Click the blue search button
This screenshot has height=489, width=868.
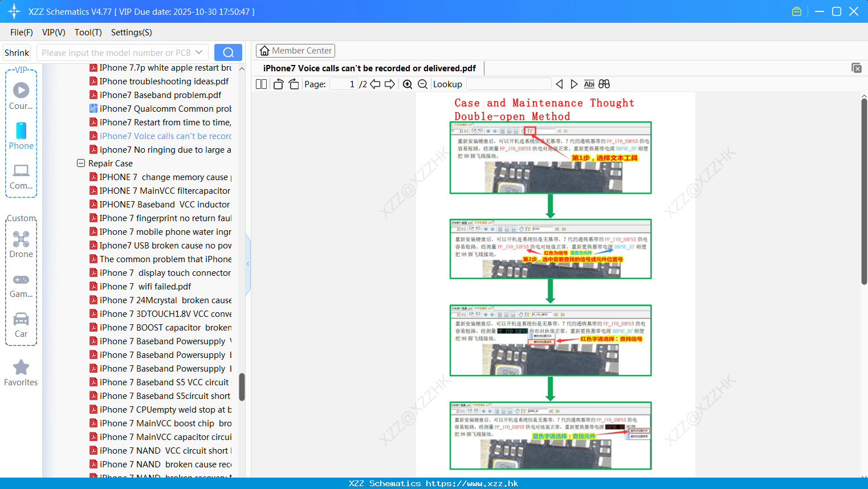click(228, 52)
